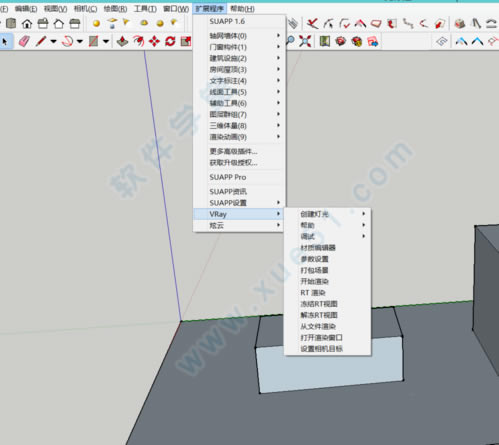Click the red checkmark line tool icon
Screen dimensions: 499x445
312,24
